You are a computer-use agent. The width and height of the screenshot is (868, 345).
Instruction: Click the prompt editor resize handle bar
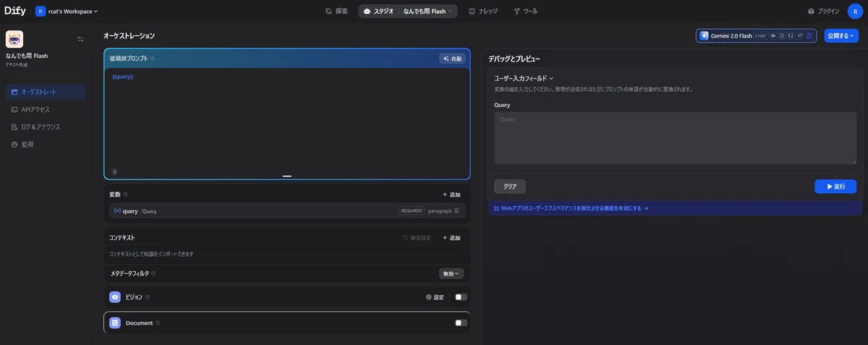tap(287, 176)
